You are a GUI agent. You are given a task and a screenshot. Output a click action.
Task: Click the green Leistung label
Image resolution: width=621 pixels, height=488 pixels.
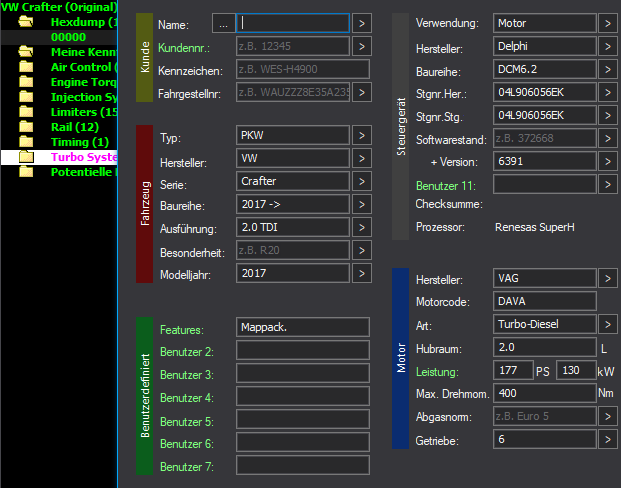[x=437, y=372]
